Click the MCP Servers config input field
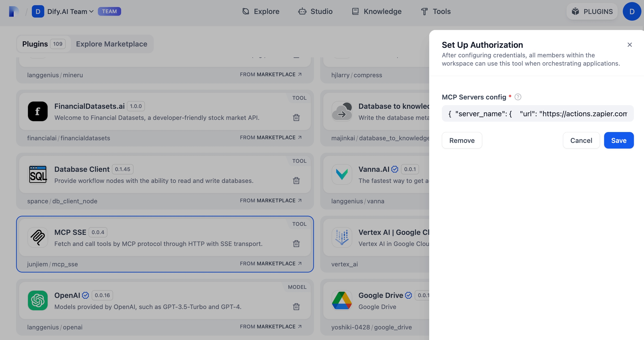The width and height of the screenshot is (644, 340). coord(537,114)
